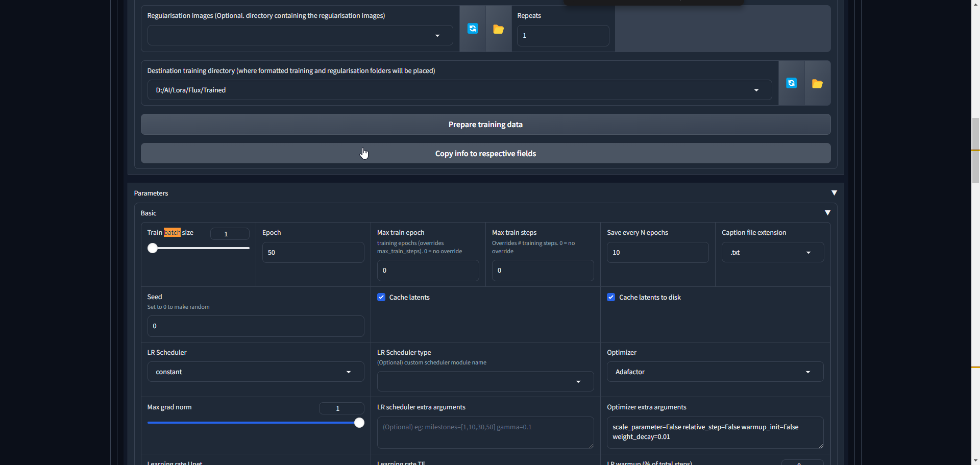Open the Caption file extension dropdown
The width and height of the screenshot is (980, 465).
tap(773, 252)
